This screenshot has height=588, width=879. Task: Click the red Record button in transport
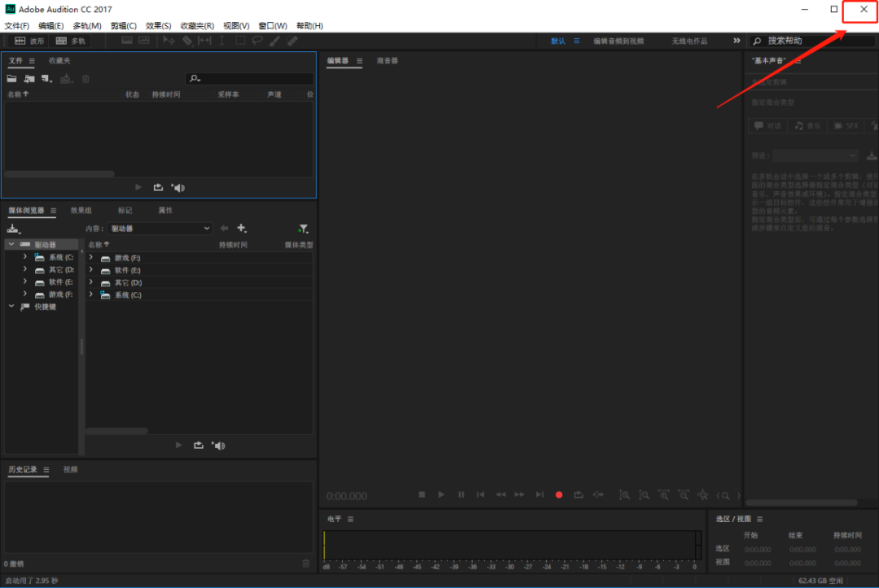pos(559,495)
